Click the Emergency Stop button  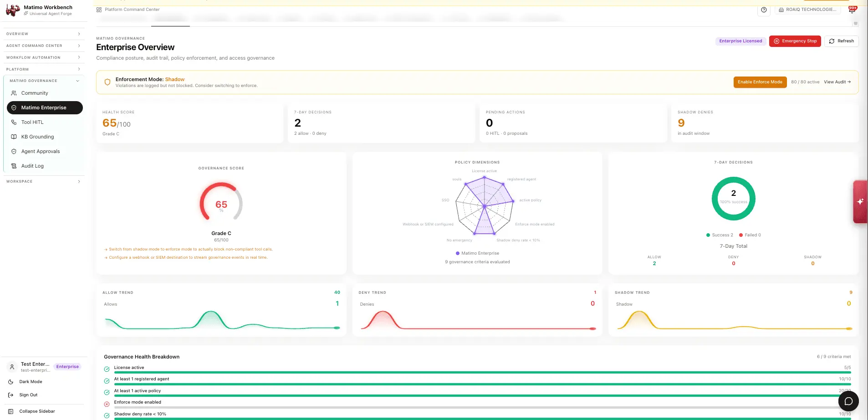795,41
